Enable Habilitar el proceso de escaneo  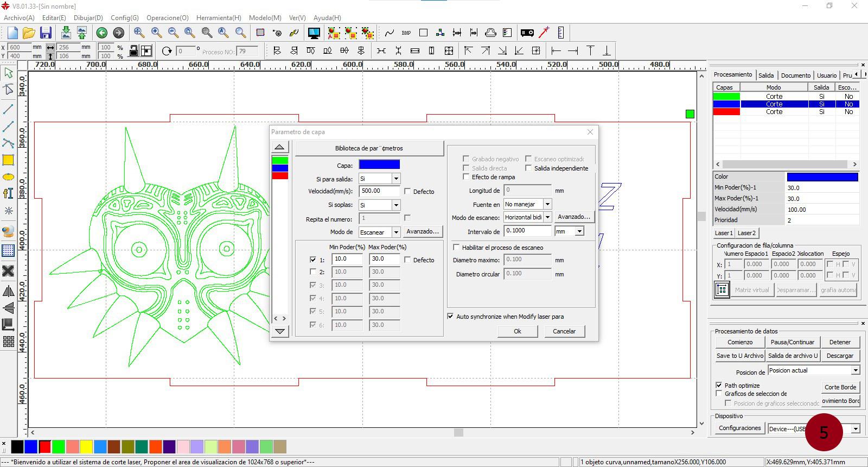point(456,247)
